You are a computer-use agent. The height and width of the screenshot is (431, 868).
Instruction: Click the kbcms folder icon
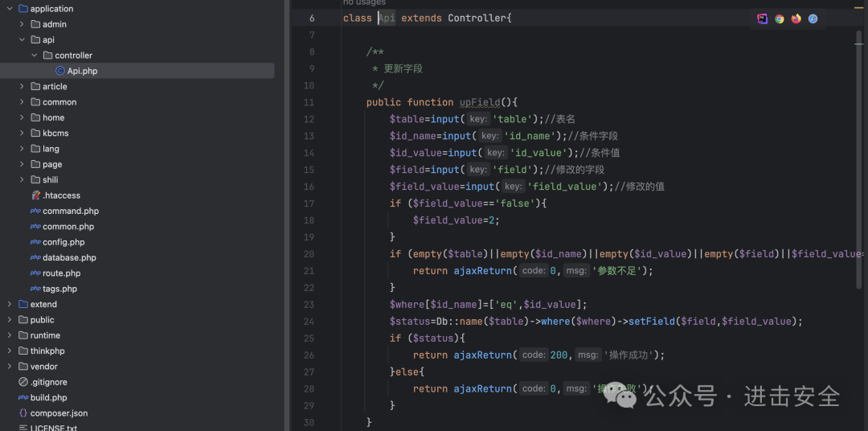pos(35,133)
